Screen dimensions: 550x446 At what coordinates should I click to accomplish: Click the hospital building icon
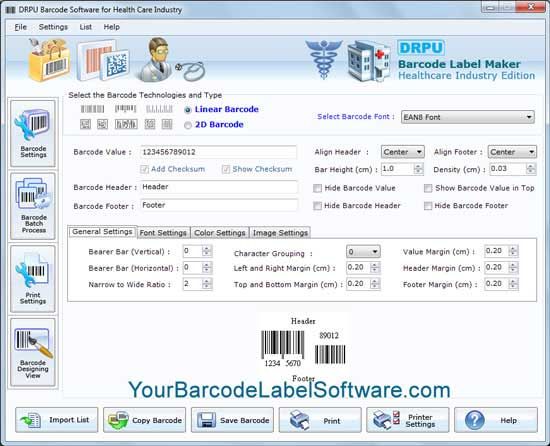tap(368, 61)
